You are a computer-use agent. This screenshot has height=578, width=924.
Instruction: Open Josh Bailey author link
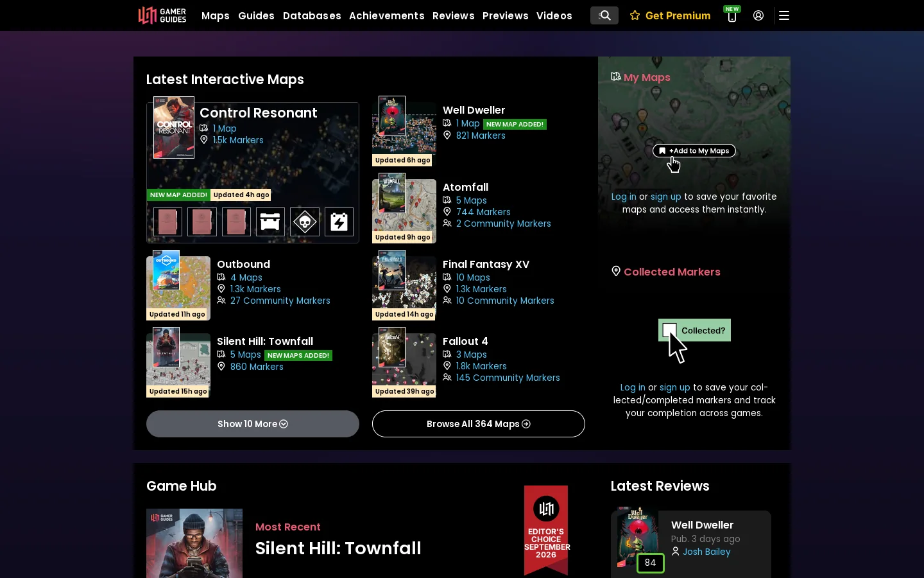[706, 552]
